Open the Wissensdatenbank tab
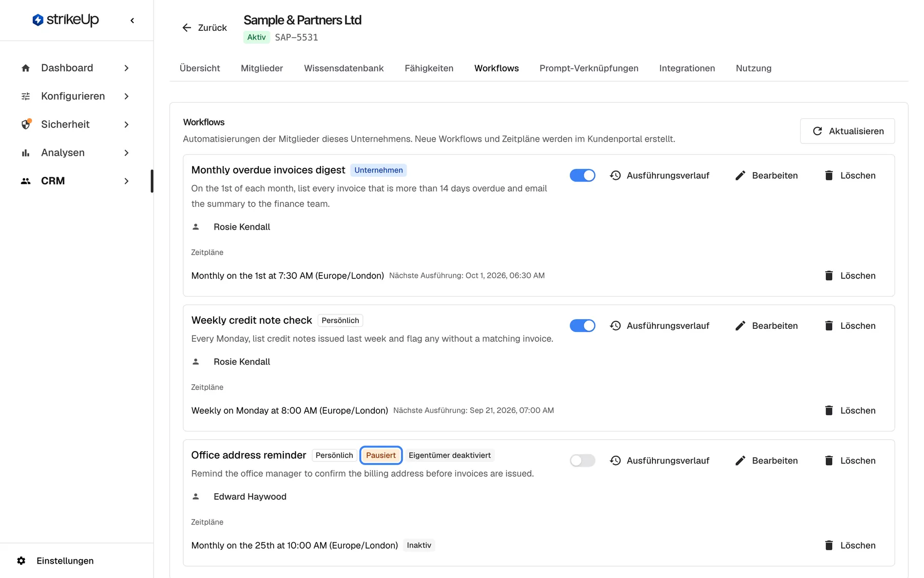 [344, 68]
